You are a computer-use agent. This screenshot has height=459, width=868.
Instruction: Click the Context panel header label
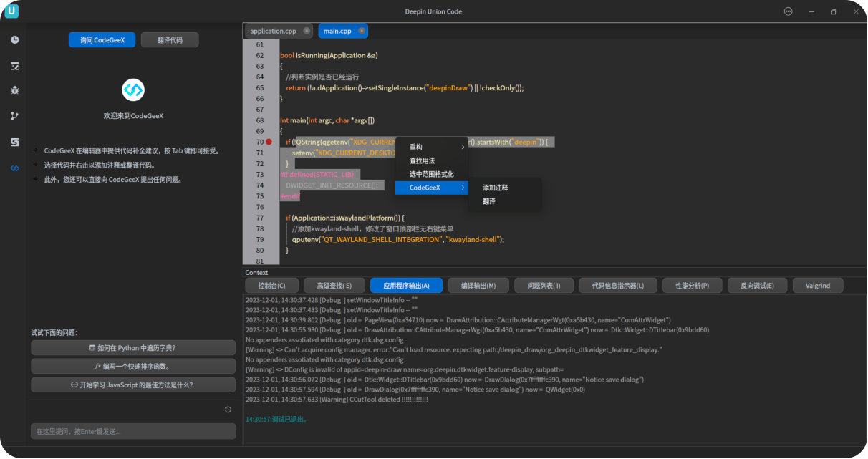[256, 273]
